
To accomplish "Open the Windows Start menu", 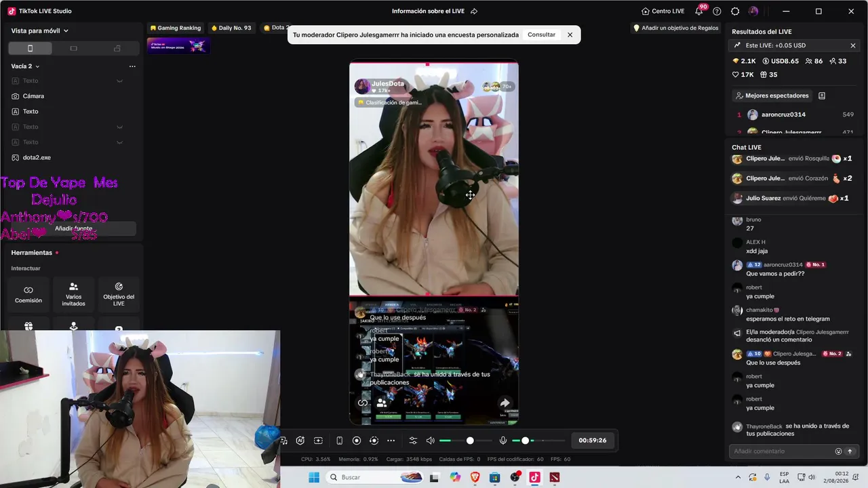I will pyautogui.click(x=314, y=477).
